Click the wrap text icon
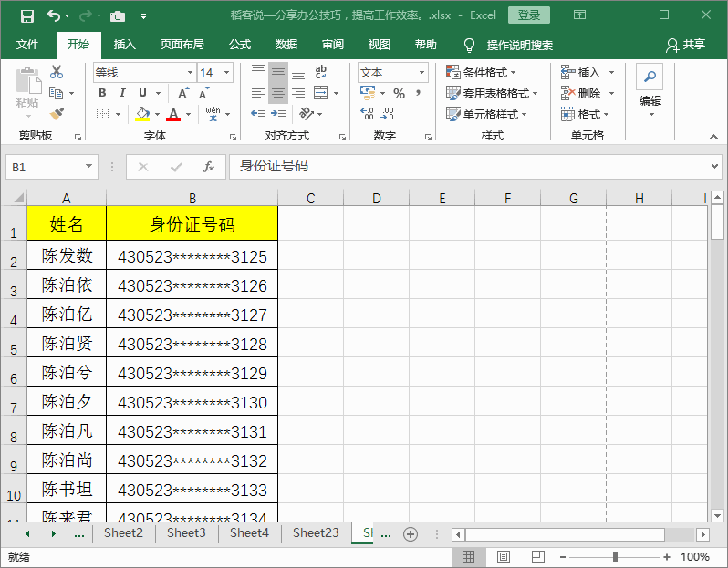The height and width of the screenshot is (568, 728). click(320, 73)
